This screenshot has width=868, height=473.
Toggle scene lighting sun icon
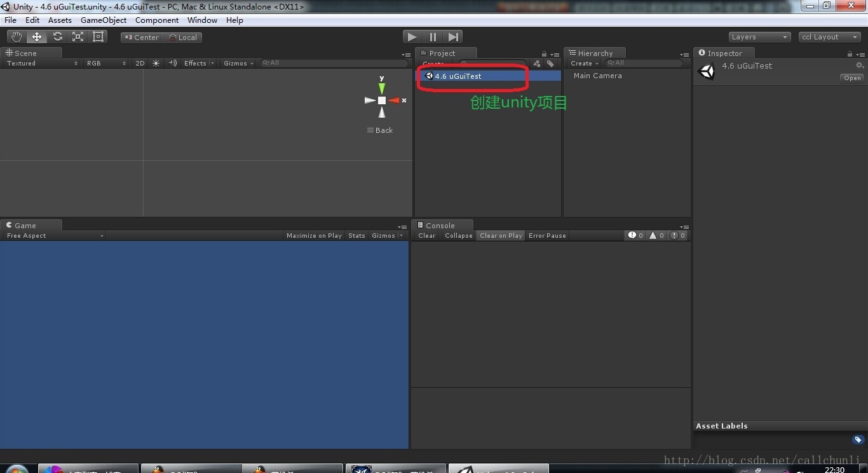(156, 63)
